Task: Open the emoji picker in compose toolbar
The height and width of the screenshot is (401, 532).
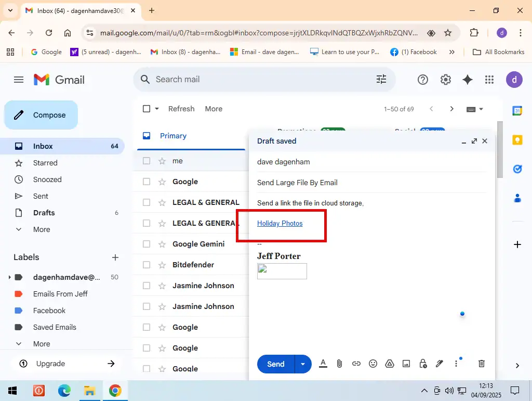Action: click(373, 364)
